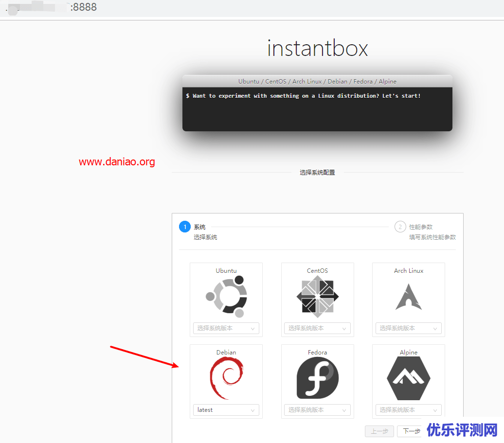
Task: Click the 上一步 previous step button
Action: (379, 431)
